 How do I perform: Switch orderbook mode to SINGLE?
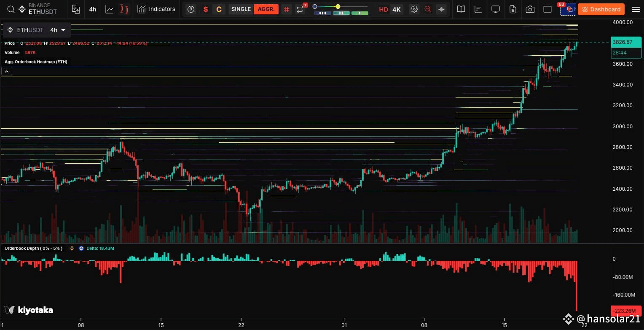241,9
